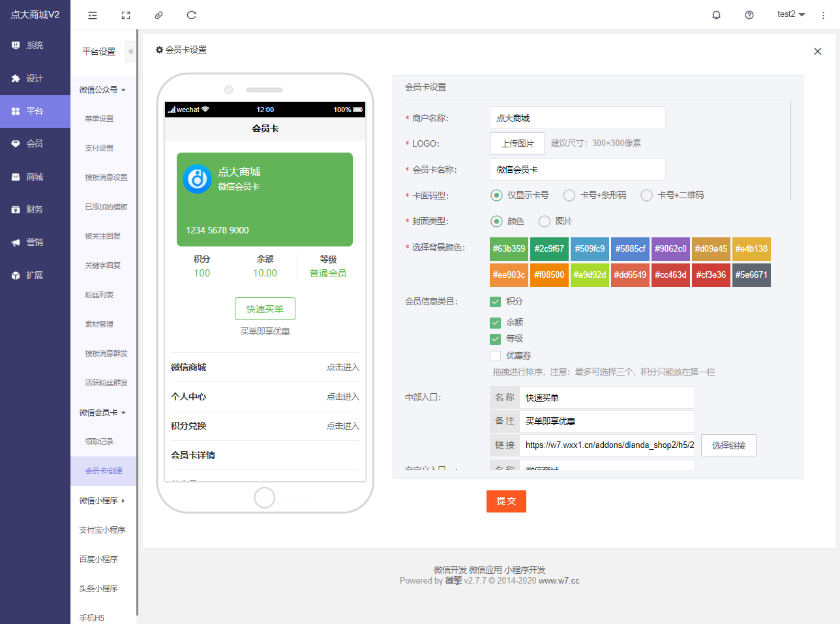Open 素材管理 menu item
This screenshot has height=624, width=840.
99,324
